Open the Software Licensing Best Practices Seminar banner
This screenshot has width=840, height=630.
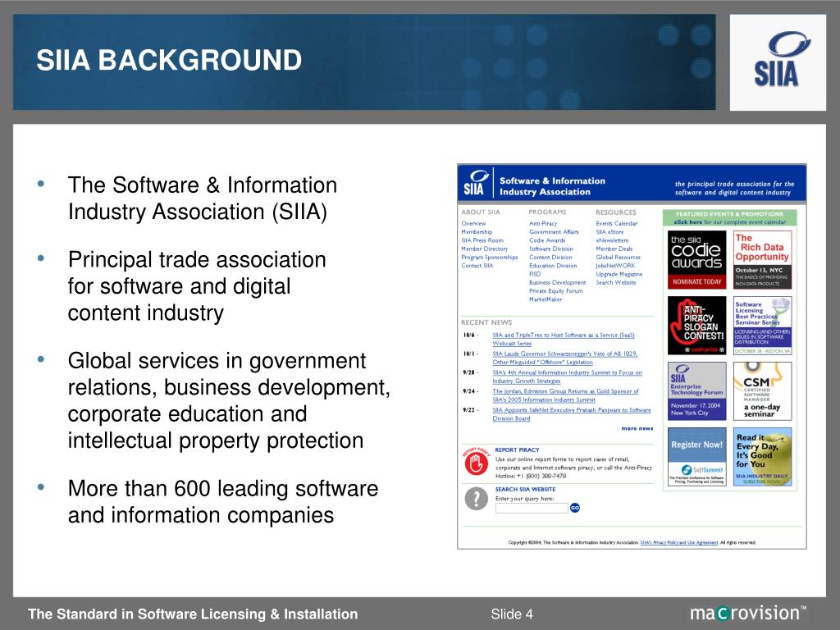762,325
